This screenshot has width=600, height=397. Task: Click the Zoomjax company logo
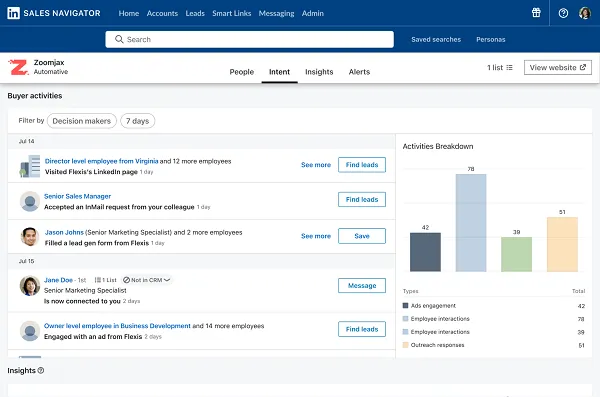tap(18, 67)
